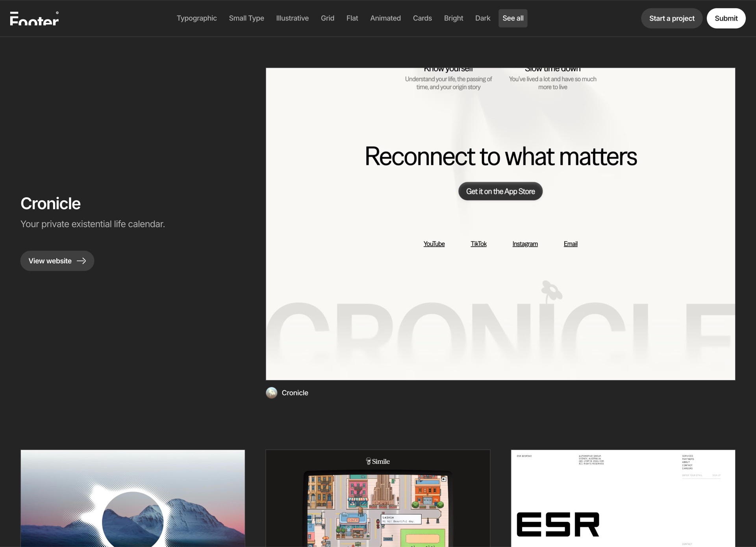Click the Footer logo

[x=34, y=18]
